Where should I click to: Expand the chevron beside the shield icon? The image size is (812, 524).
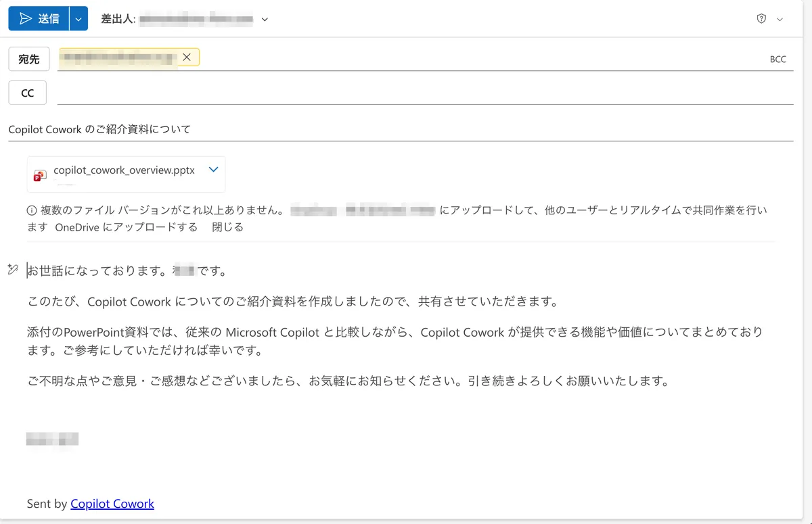click(x=780, y=20)
